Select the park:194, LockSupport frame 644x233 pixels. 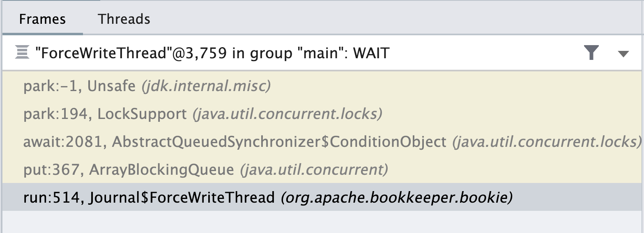(x=322, y=114)
